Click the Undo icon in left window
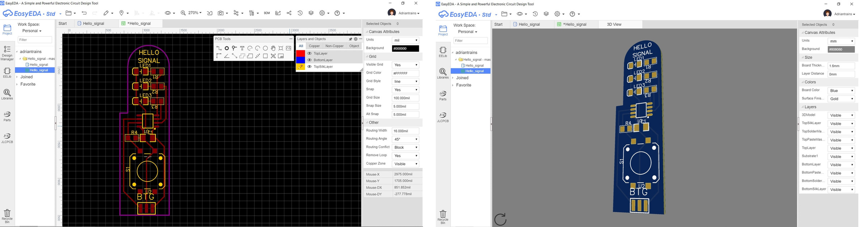 (84, 13)
